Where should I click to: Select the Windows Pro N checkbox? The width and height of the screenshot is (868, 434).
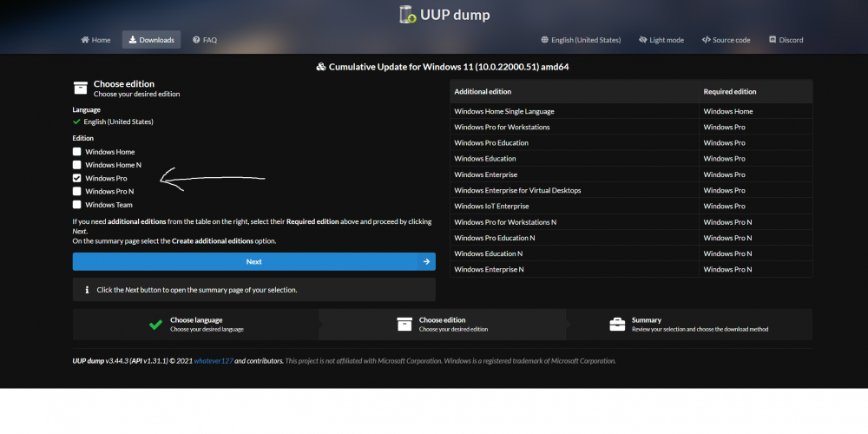click(x=77, y=192)
